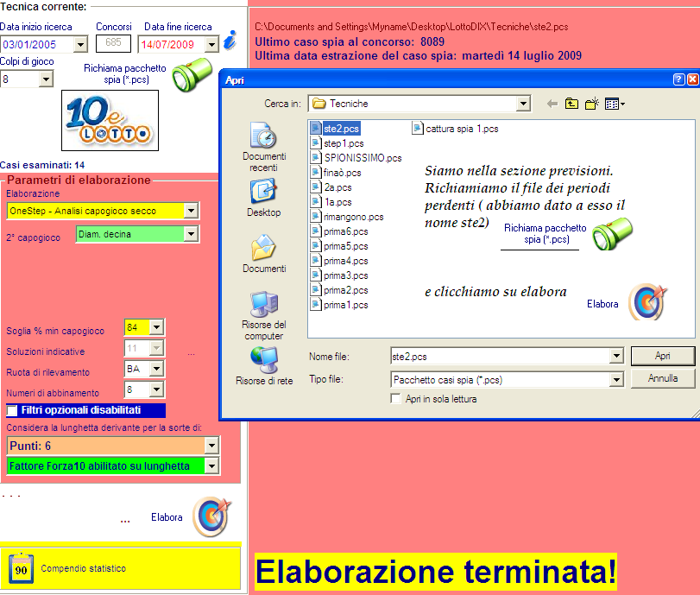Screen dimensions: 700x595
Task: Click the Concorsi 685 field
Action: click(113, 43)
